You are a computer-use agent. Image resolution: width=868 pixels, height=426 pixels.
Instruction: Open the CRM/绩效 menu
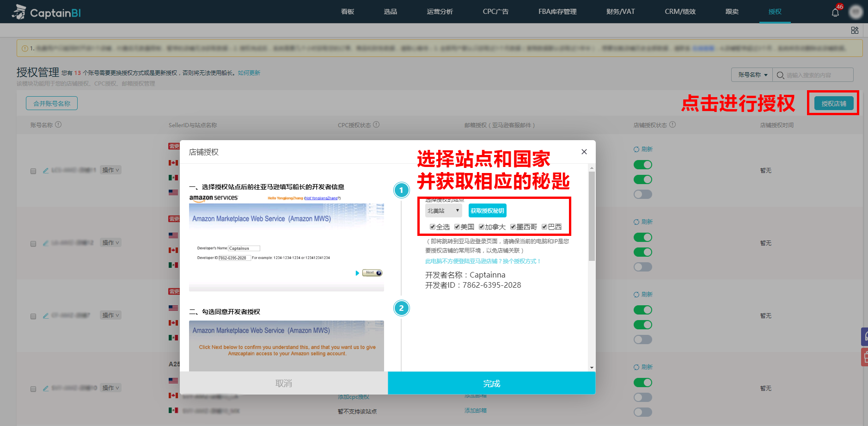(680, 12)
